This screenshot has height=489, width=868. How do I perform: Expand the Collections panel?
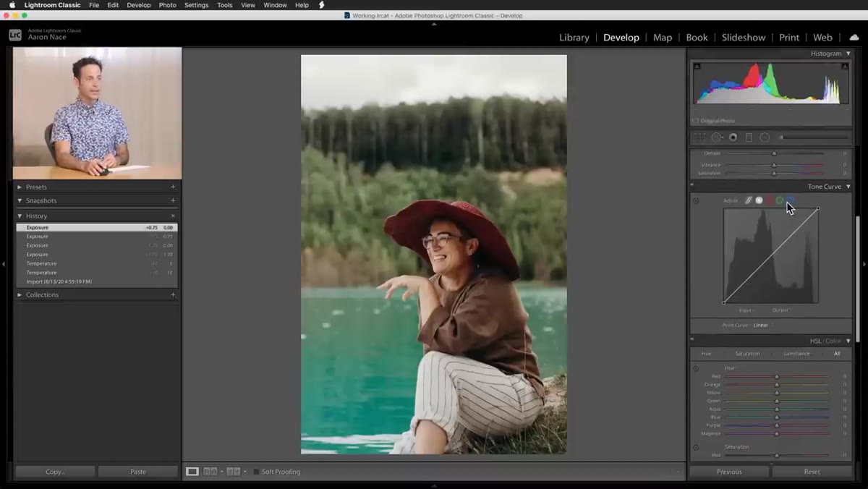pyautogui.click(x=20, y=294)
